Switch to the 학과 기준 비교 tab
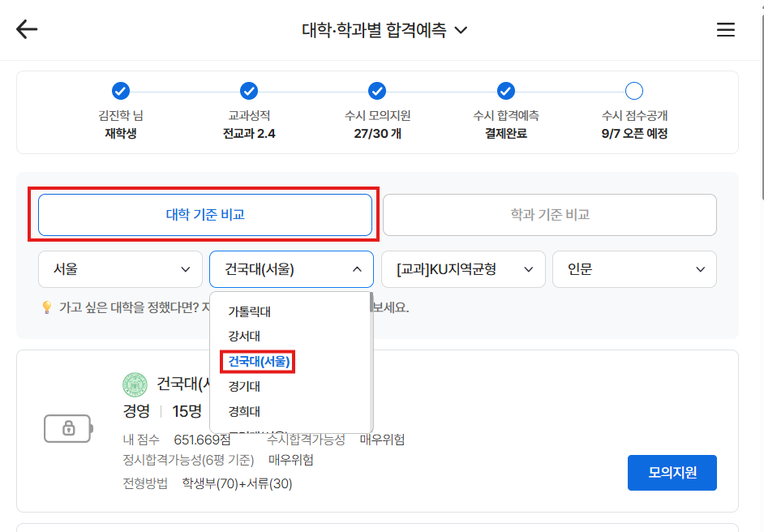Viewport: 764px width, 532px height. [550, 215]
